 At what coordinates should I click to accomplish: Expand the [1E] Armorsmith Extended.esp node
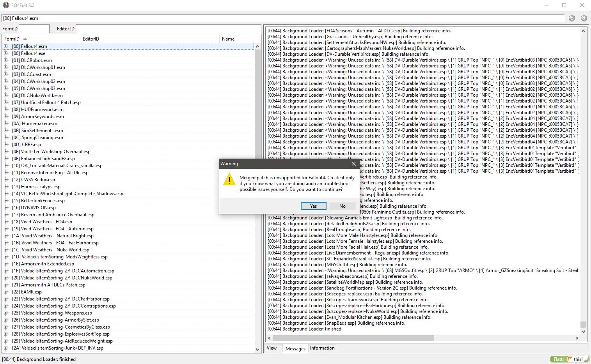click(x=6, y=264)
